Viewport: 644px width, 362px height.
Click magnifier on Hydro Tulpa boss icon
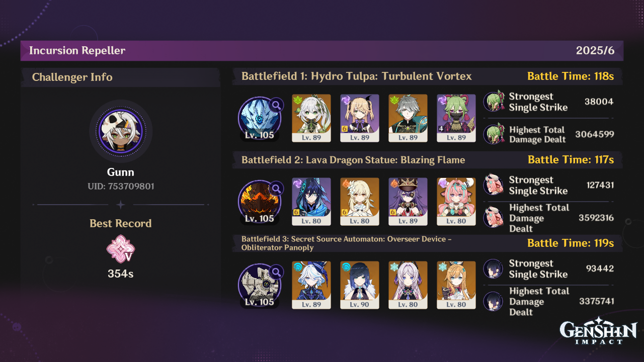point(276,105)
